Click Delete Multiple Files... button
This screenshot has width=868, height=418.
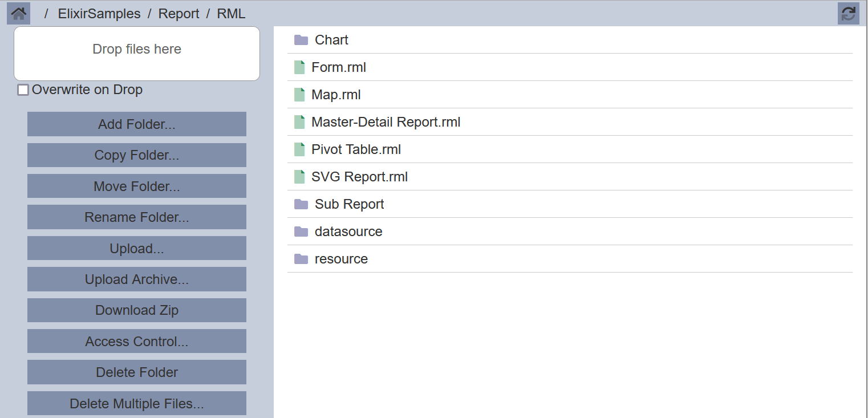click(137, 404)
